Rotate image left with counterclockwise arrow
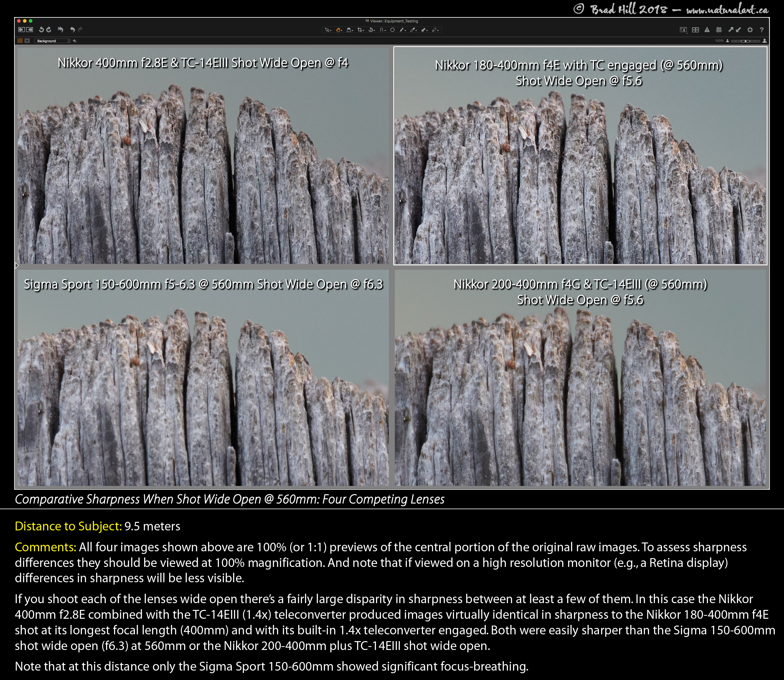784x680 pixels. pos(41,30)
